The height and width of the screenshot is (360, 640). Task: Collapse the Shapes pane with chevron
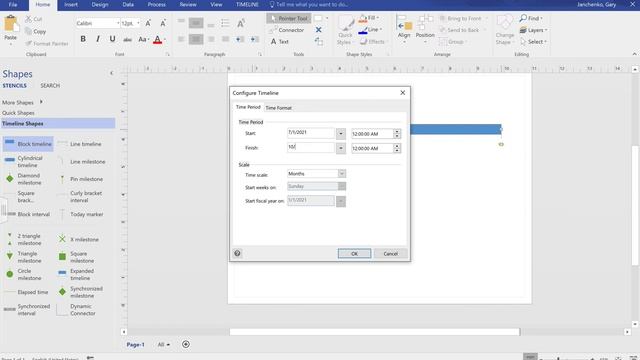111,73
